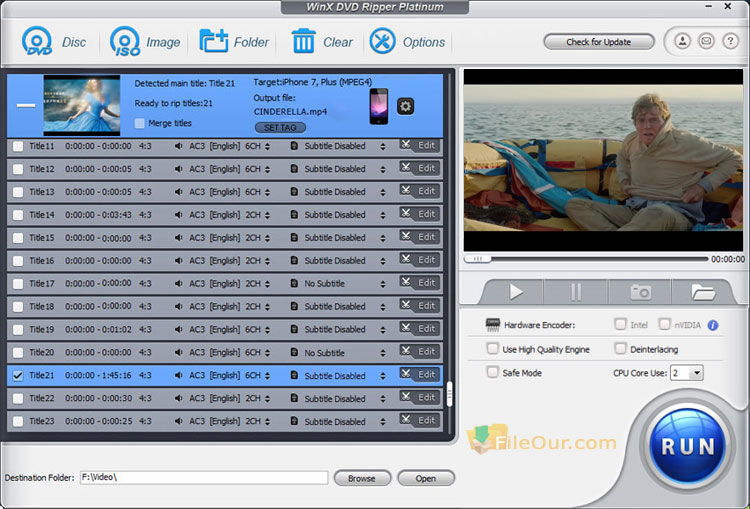This screenshot has width=750, height=509.
Task: Collapse the title info with minus icon
Action: pyautogui.click(x=26, y=105)
